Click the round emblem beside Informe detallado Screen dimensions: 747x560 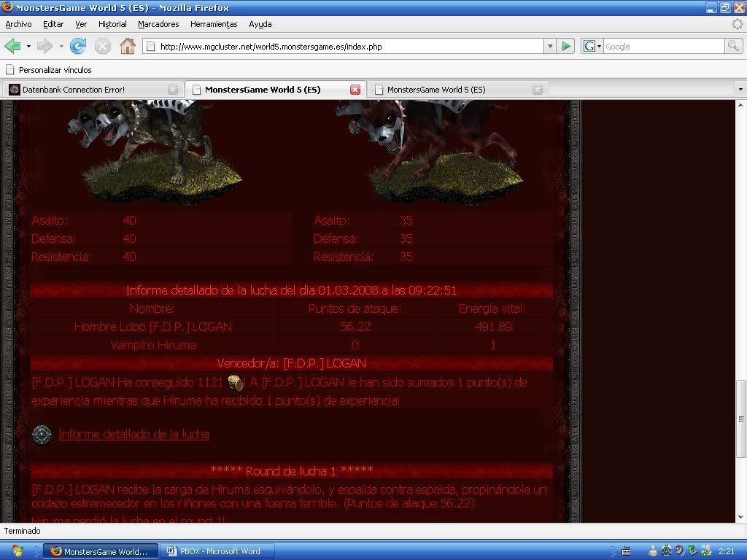[42, 435]
